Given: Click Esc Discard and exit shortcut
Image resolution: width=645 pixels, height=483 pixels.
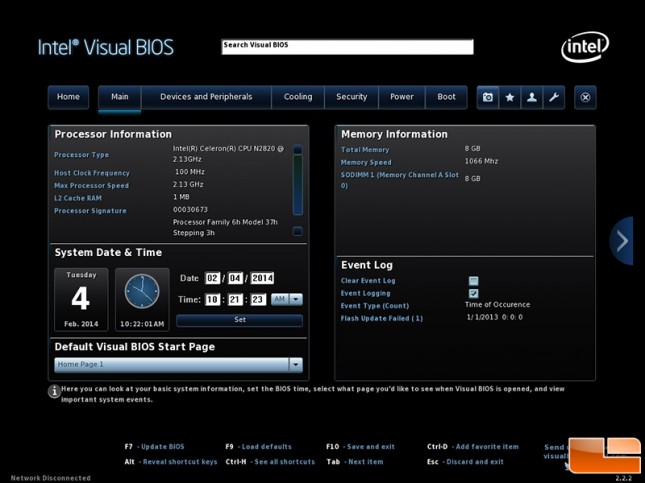Looking at the screenshot, I should [465, 462].
